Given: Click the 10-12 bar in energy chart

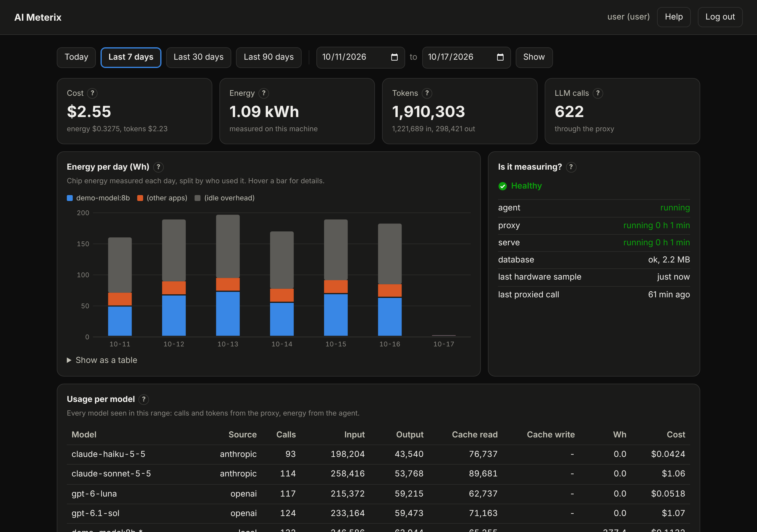Looking at the screenshot, I should (174, 278).
